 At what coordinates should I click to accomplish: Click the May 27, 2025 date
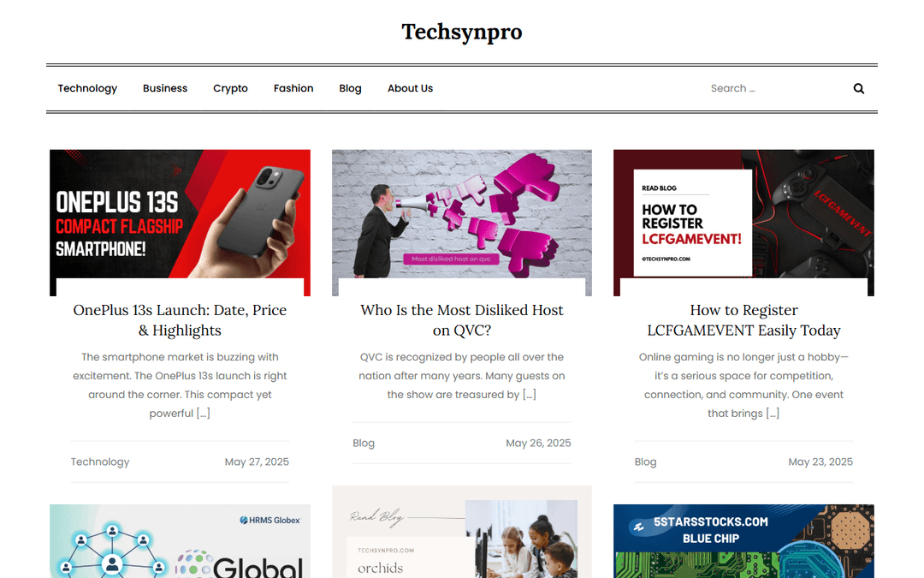pyautogui.click(x=257, y=462)
